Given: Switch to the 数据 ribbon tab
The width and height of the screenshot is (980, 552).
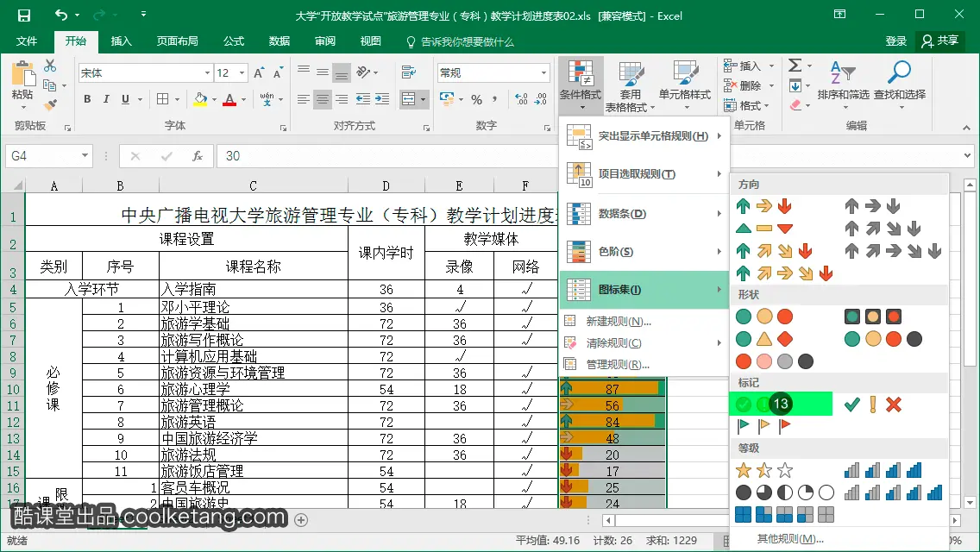Looking at the screenshot, I should 280,41.
